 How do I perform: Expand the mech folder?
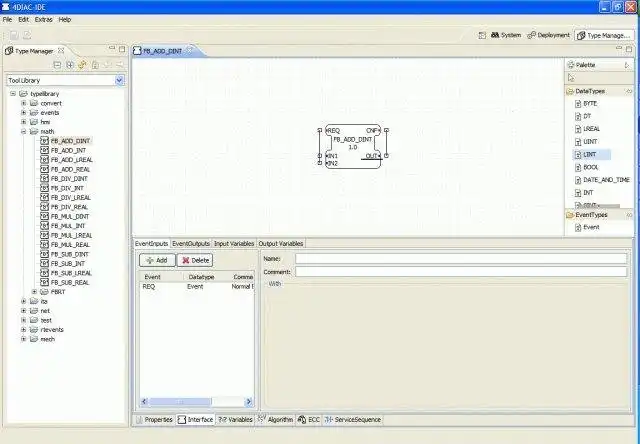click(x=24, y=339)
